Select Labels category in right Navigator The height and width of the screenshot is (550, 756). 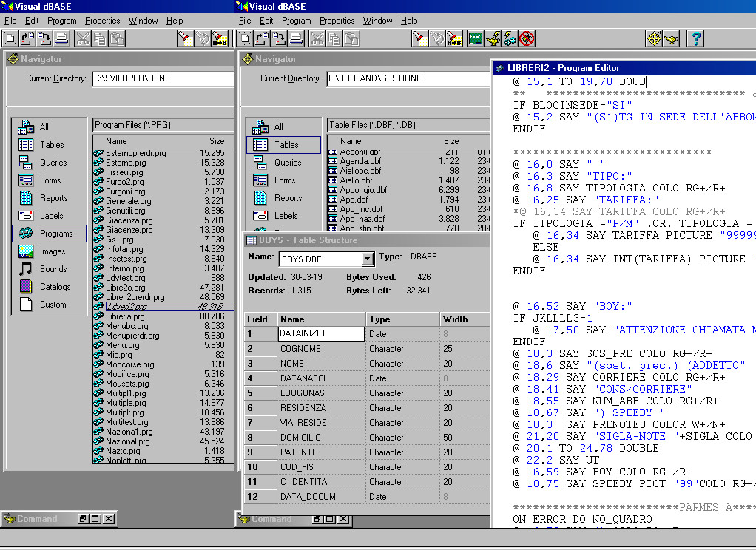point(283,216)
